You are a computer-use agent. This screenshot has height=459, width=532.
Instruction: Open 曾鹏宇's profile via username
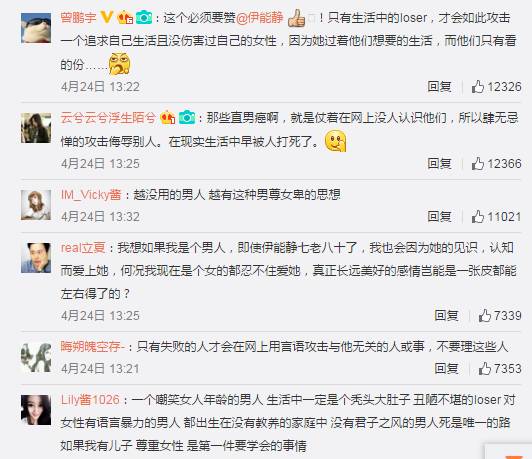78,17
